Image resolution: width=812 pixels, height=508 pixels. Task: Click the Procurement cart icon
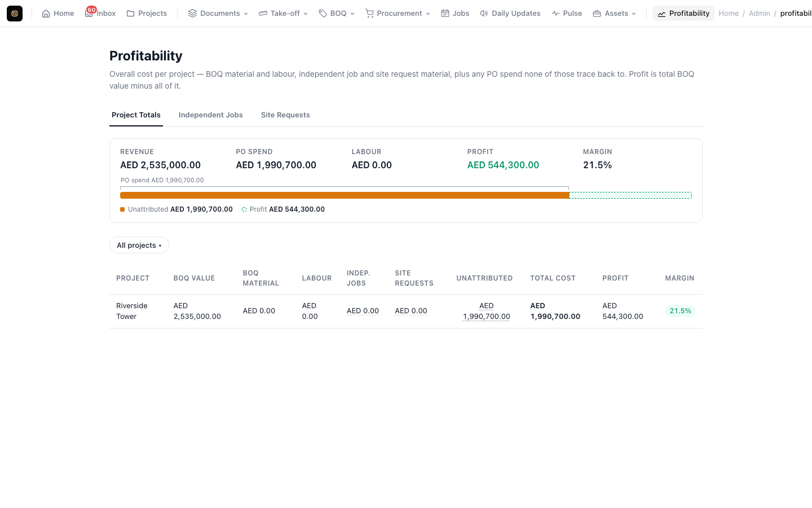pyautogui.click(x=369, y=14)
